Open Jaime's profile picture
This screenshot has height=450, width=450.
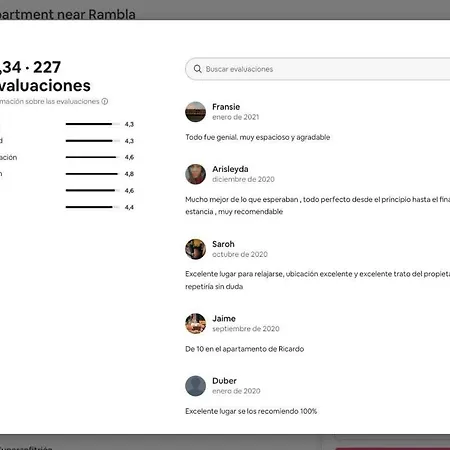click(195, 323)
